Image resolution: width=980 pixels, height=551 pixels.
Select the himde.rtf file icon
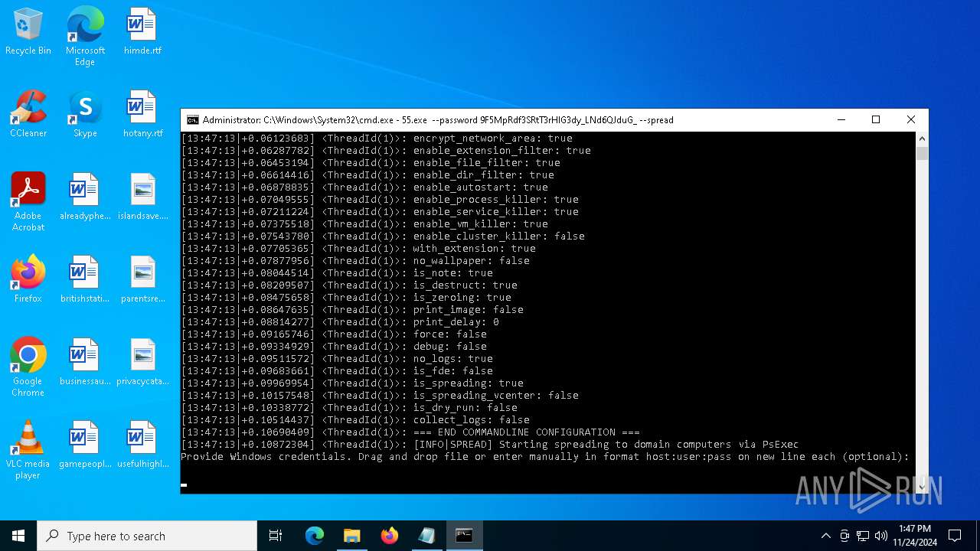[142, 32]
